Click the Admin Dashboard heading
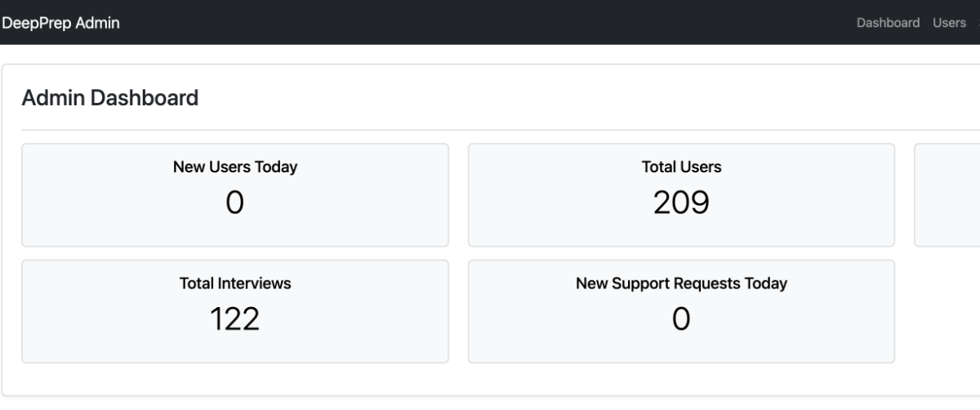 [x=110, y=99]
